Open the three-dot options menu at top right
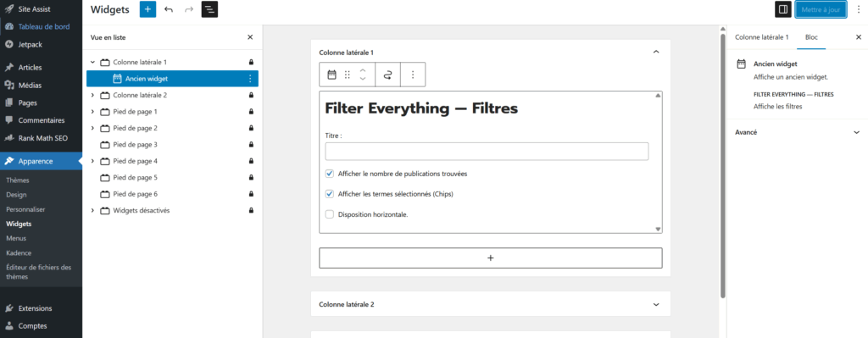Viewport: 868px width, 338px height. click(x=858, y=9)
